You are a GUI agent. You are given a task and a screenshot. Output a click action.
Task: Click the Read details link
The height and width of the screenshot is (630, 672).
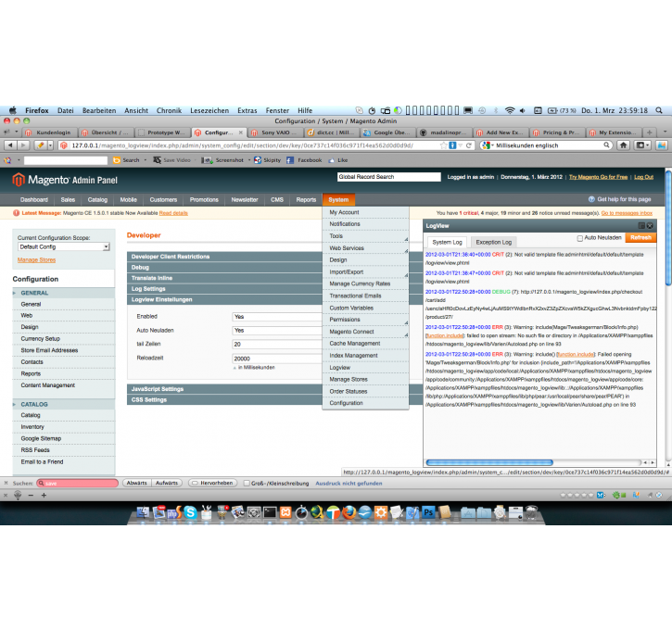[x=173, y=213]
